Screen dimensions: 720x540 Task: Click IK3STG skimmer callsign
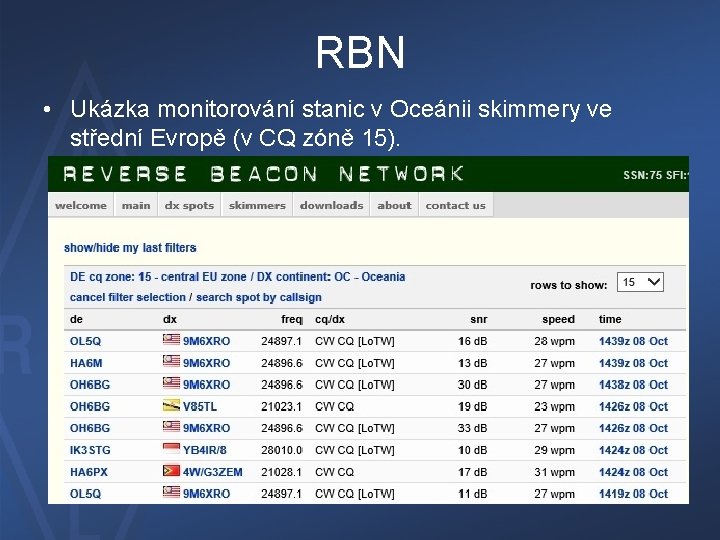tap(90, 450)
